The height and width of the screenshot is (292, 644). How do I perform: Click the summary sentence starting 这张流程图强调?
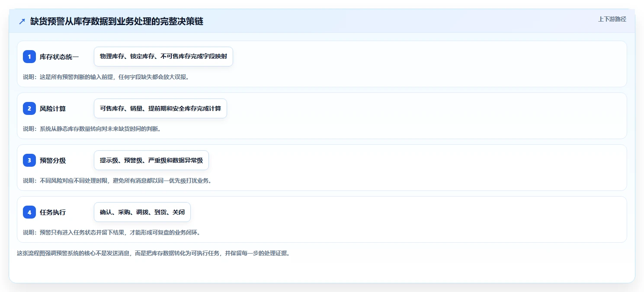click(x=153, y=253)
